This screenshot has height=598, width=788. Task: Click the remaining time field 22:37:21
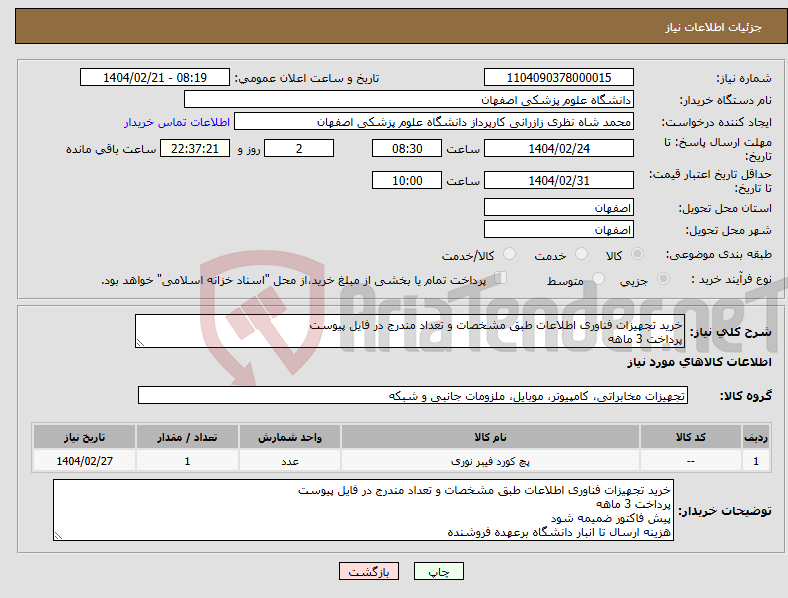pos(195,148)
